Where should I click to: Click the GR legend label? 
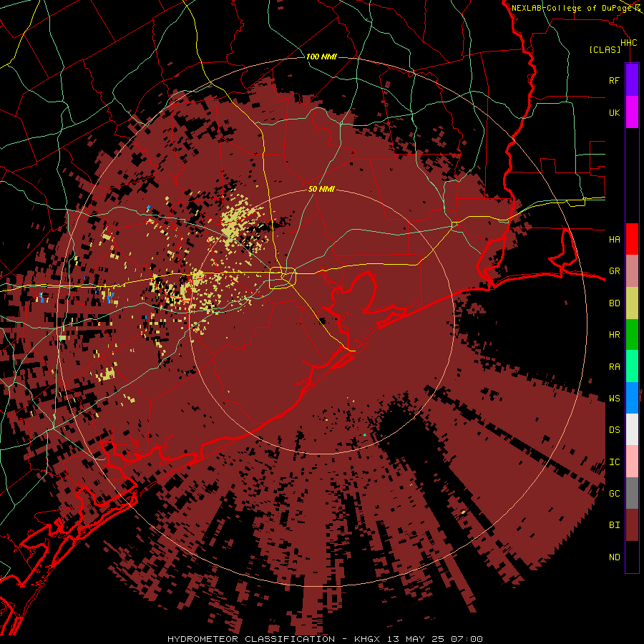[x=614, y=271]
